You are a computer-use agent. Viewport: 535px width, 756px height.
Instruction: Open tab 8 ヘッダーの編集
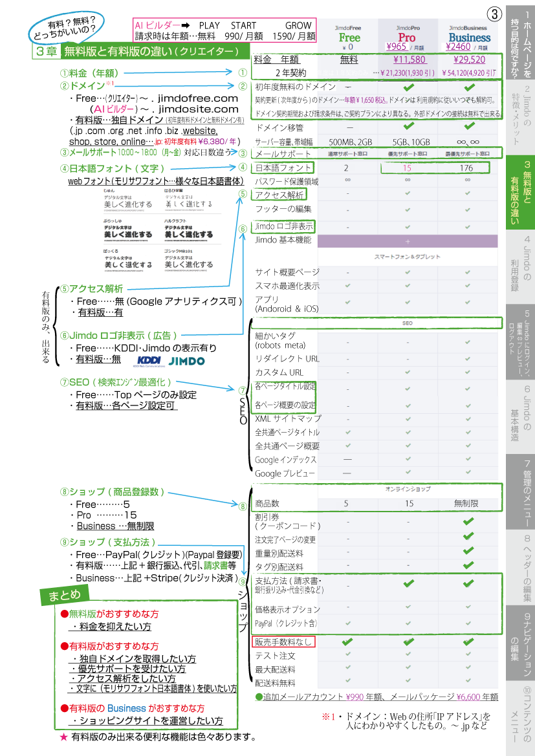coord(521,567)
